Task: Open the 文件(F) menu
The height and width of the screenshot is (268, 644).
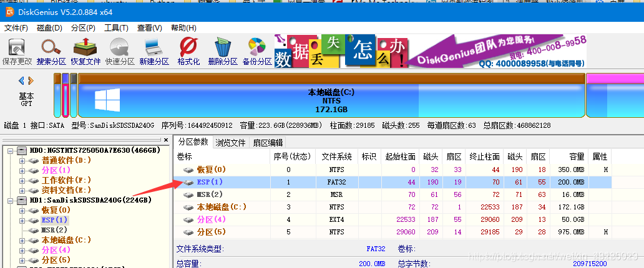Action: coord(16,28)
